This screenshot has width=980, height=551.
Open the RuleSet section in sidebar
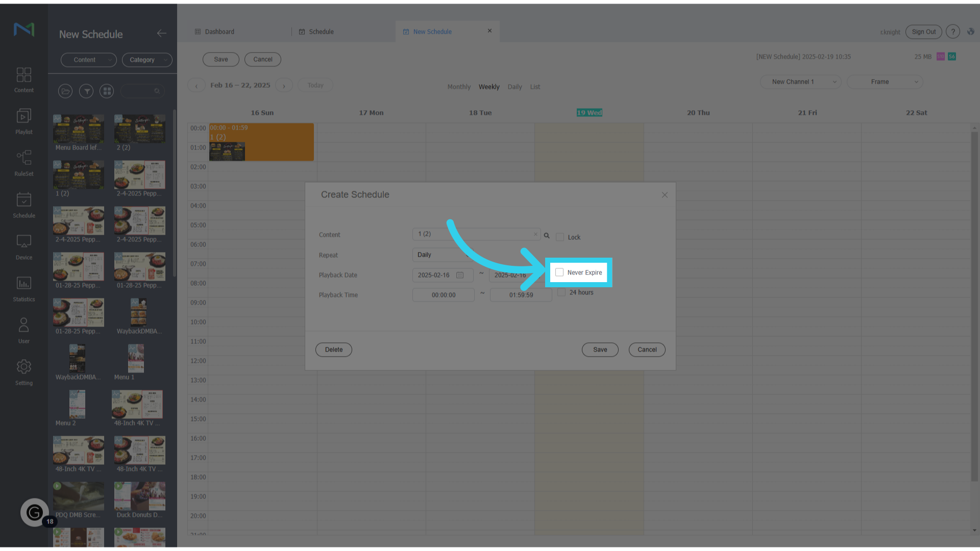click(x=24, y=164)
